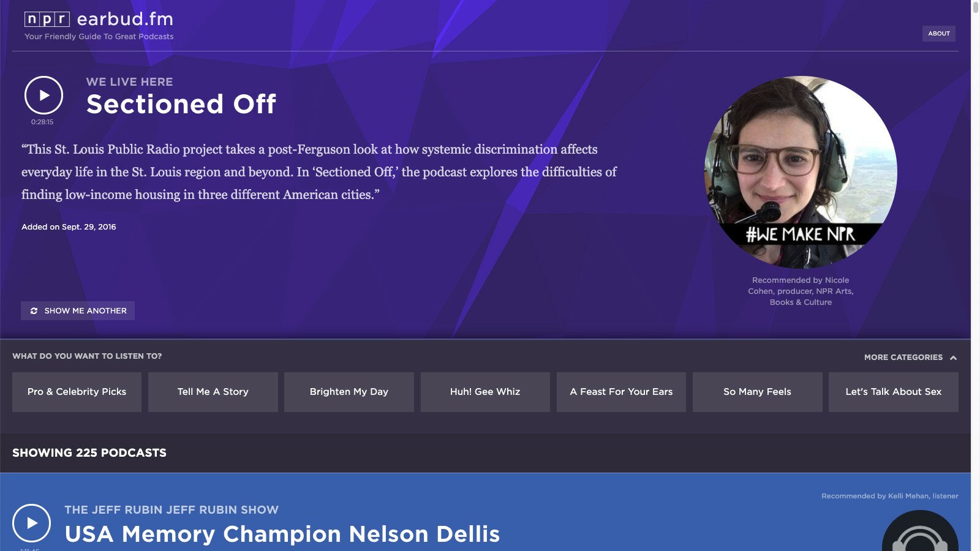The image size is (980, 551).
Task: Open the Sectioned Off episode title
Action: (181, 104)
